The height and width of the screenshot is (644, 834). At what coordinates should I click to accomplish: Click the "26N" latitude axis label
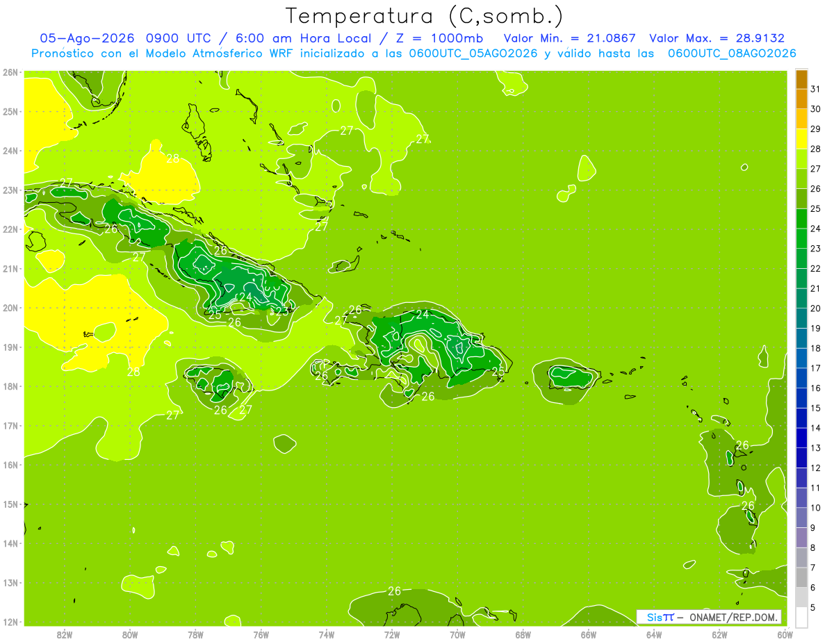[x=10, y=72]
